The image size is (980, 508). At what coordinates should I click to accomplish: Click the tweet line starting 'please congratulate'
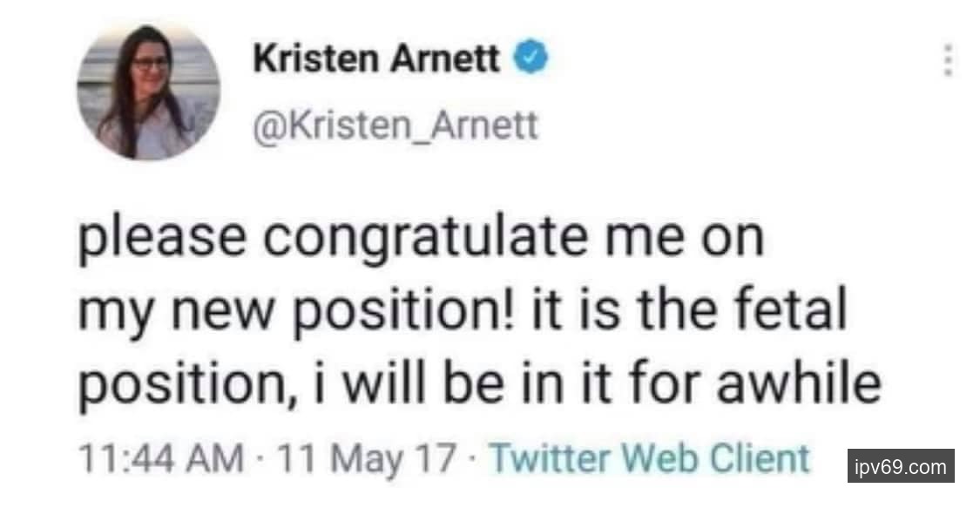coord(421,239)
